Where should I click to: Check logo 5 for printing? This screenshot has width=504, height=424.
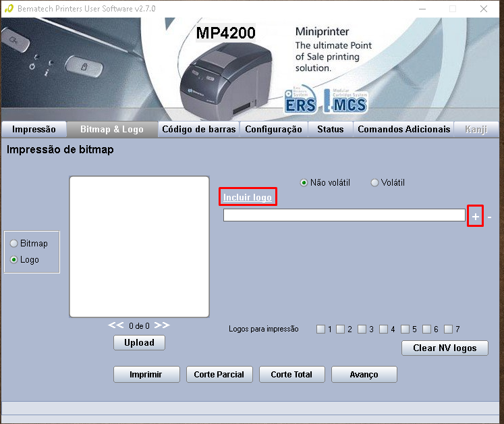coord(405,329)
